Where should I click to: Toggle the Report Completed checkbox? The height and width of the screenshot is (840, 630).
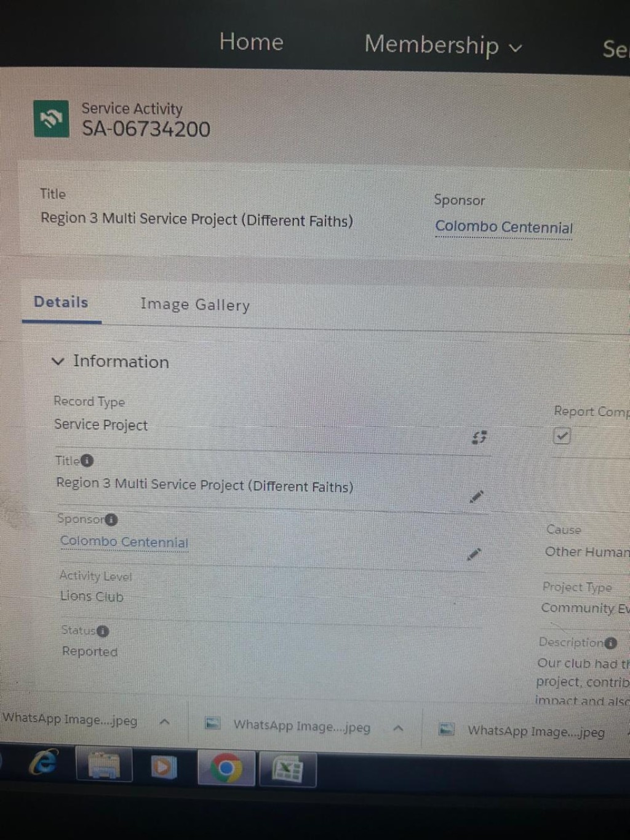(562, 436)
